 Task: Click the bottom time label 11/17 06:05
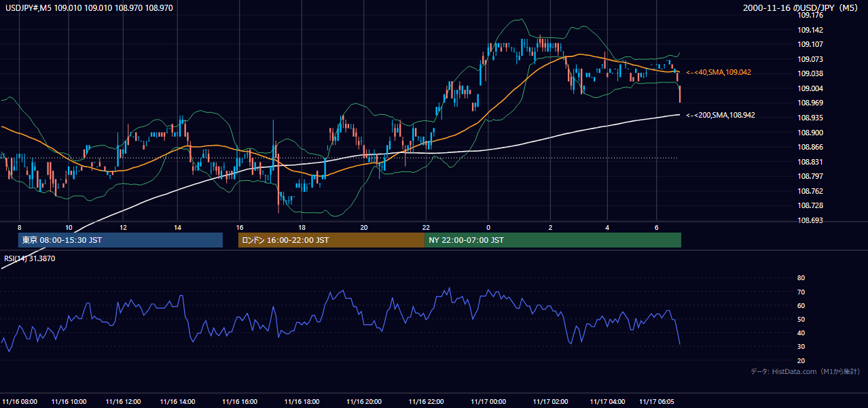[657, 402]
